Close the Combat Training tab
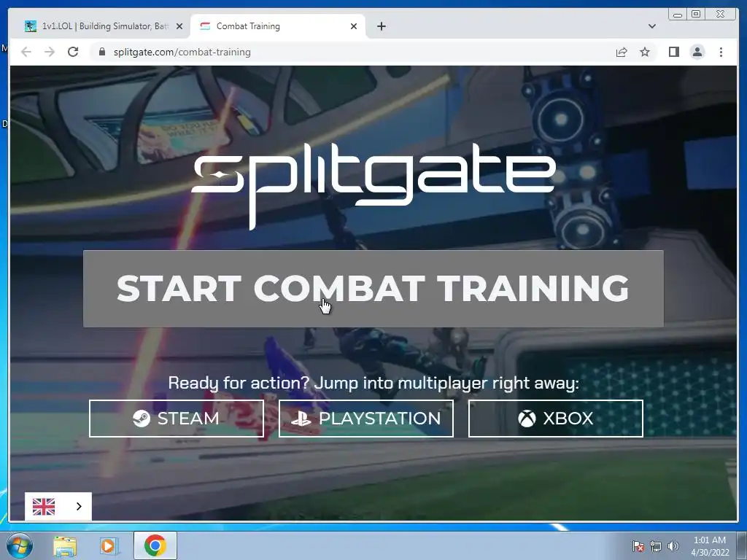Image resolution: width=747 pixels, height=560 pixels. (354, 26)
